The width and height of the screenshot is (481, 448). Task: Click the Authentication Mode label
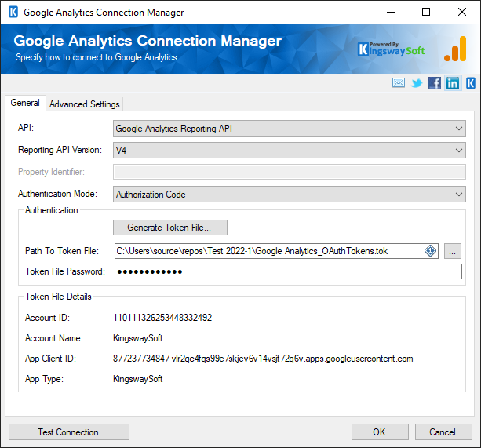[57, 194]
